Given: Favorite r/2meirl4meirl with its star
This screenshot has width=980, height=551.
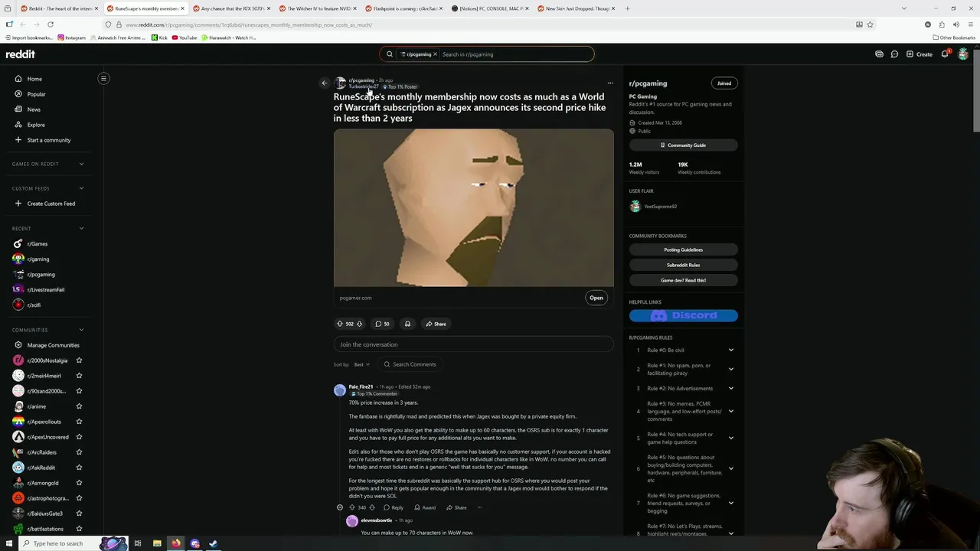Looking at the screenshot, I should pyautogui.click(x=79, y=376).
